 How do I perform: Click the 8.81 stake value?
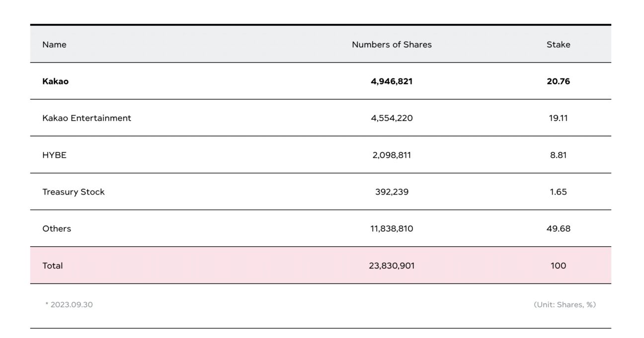click(x=558, y=155)
